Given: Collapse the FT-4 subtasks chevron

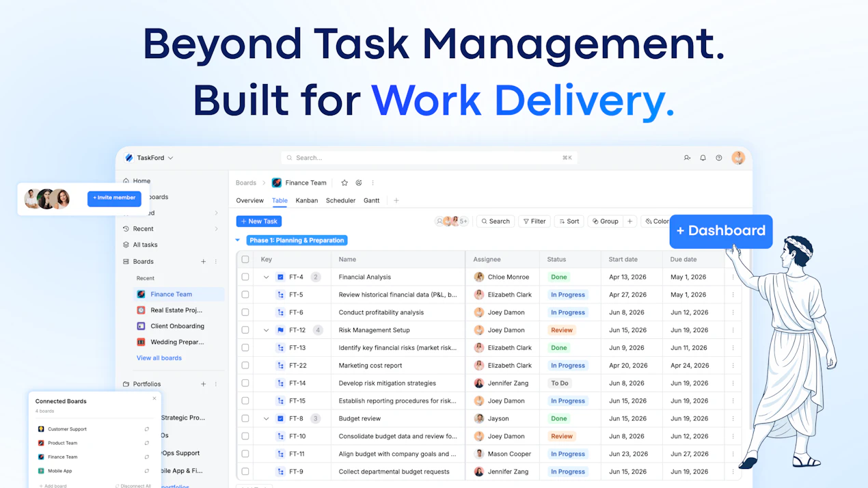Looking at the screenshot, I should (266, 277).
